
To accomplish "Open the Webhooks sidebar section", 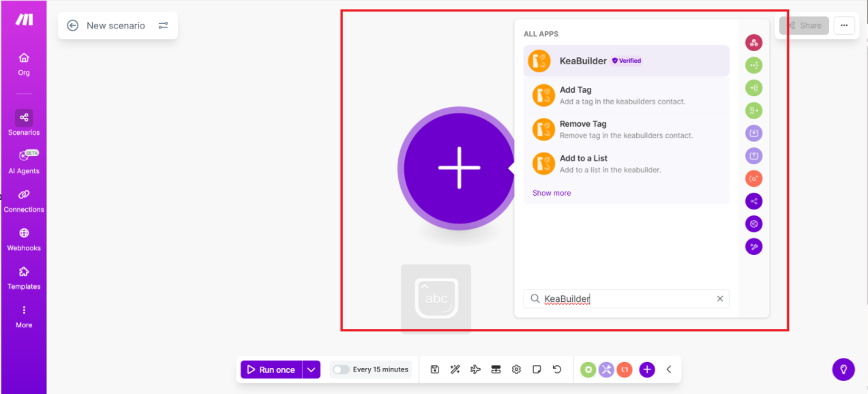I will [24, 239].
